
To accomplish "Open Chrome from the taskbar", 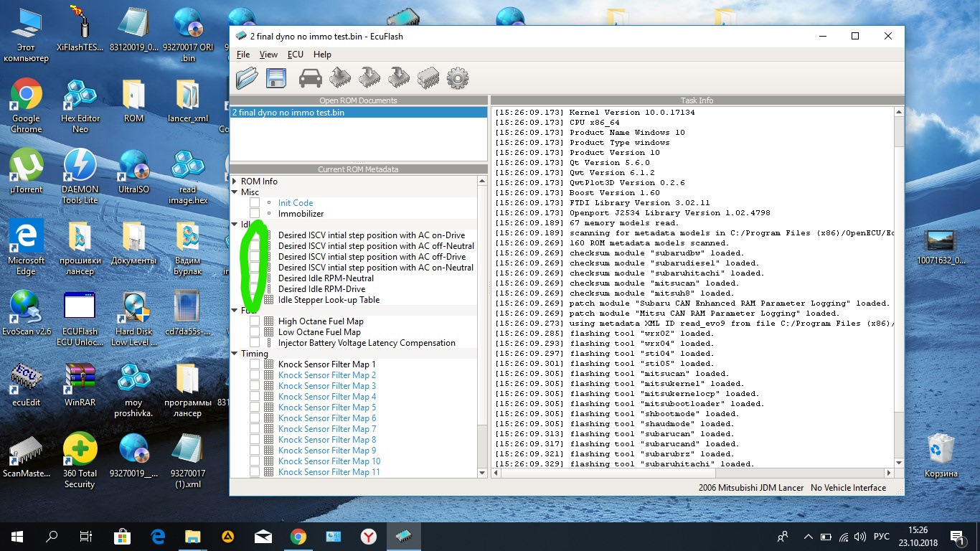I will pyautogui.click(x=298, y=536).
